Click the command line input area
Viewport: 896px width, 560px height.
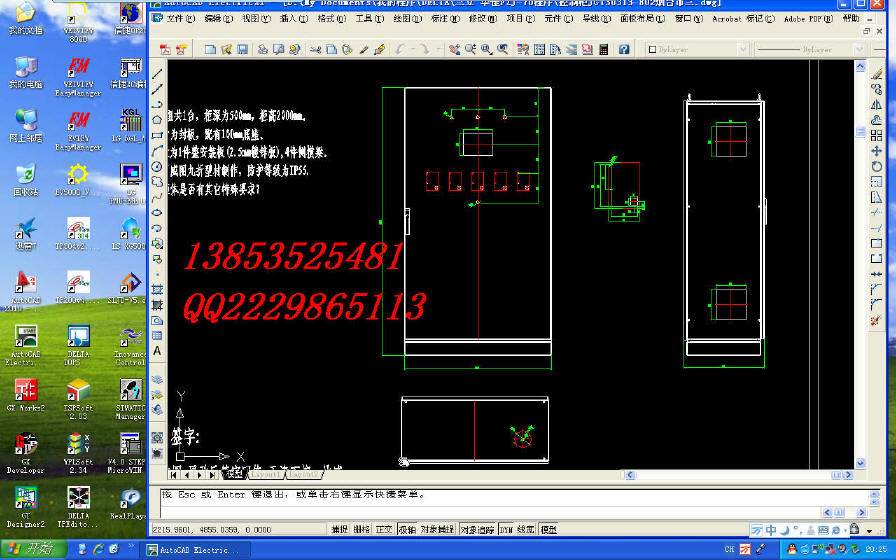click(x=500, y=507)
